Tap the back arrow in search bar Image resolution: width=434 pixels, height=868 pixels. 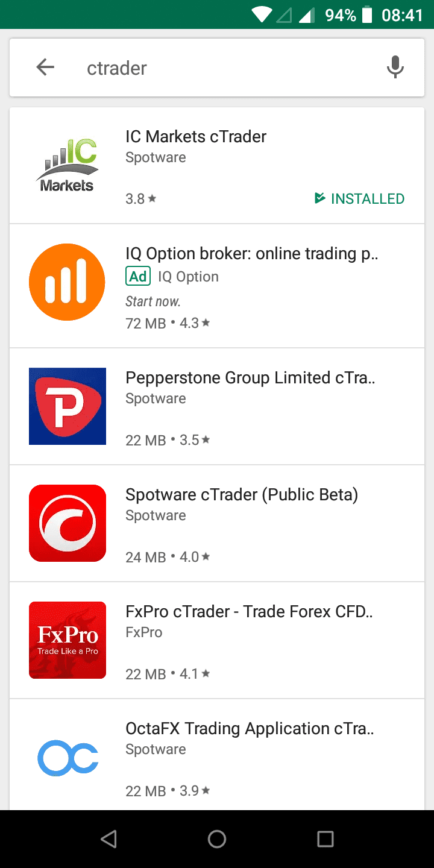tap(45, 68)
